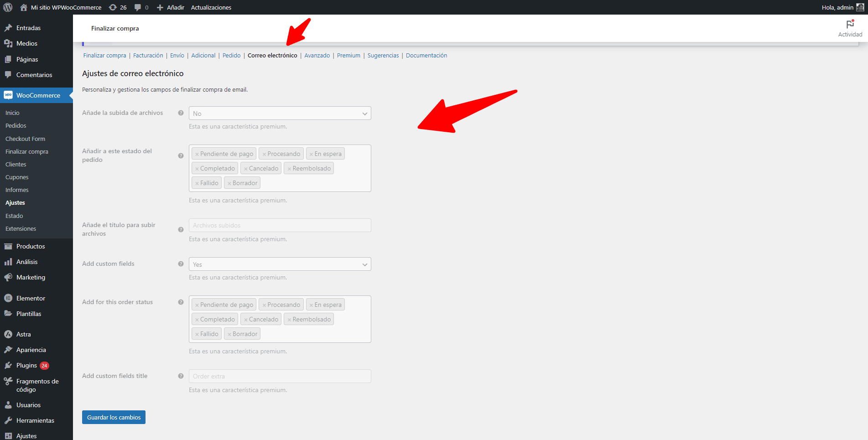
Task: Open the Documentación link
Action: [x=426, y=55]
